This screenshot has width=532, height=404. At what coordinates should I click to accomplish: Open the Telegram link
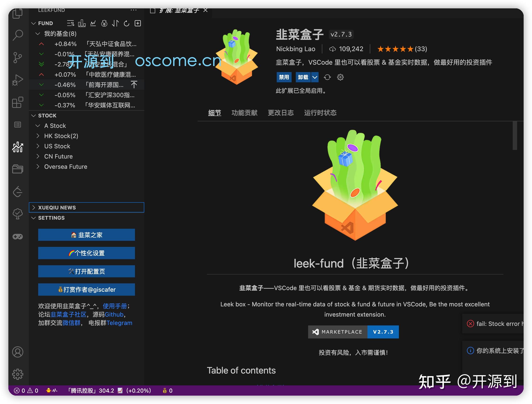coord(119,323)
